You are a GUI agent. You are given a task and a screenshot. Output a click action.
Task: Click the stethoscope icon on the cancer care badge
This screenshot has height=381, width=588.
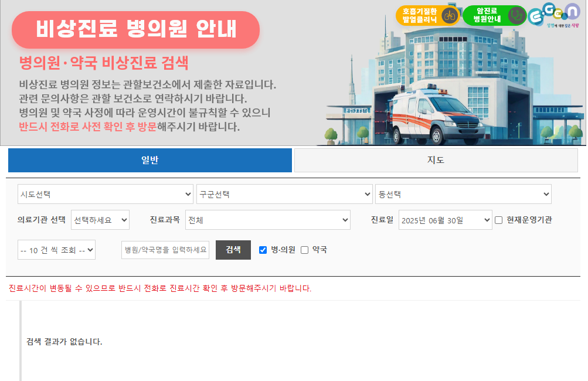(x=516, y=15)
